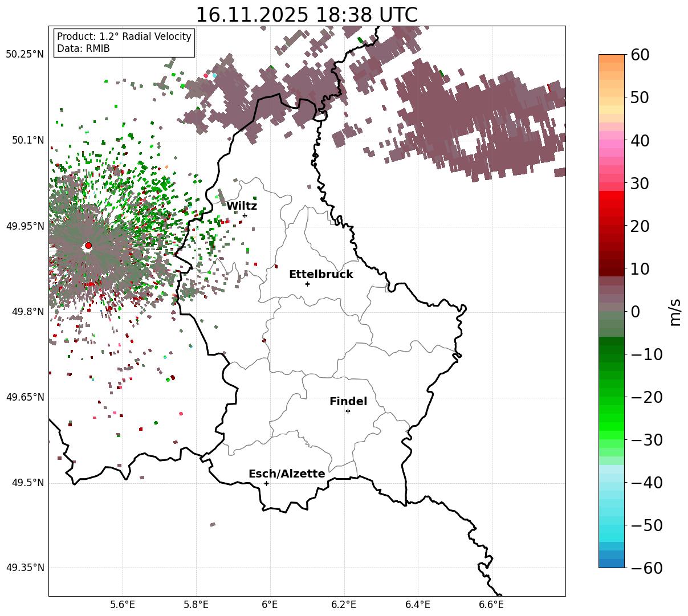
Task: Click the title 16.11.2025 18:38 UTC
Action: click(307, 15)
